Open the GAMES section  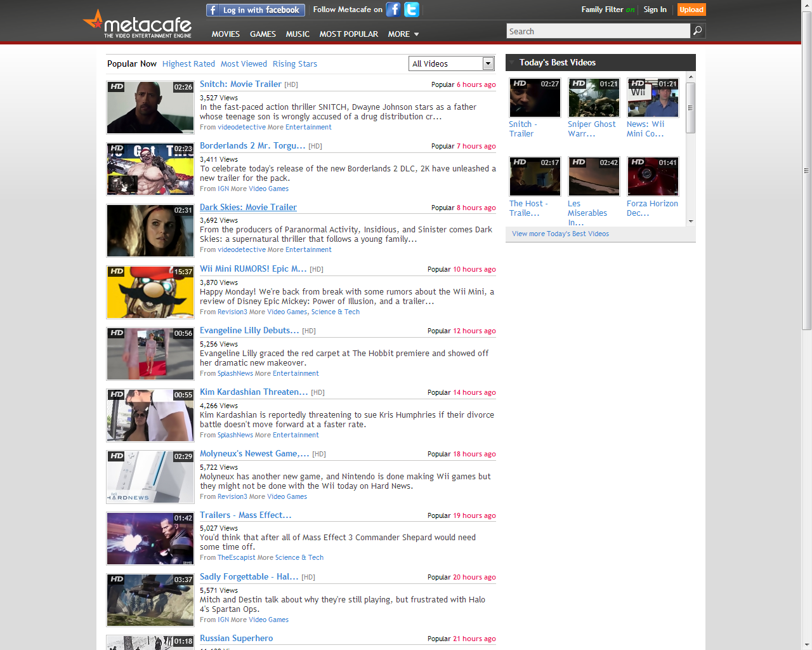[x=263, y=34]
